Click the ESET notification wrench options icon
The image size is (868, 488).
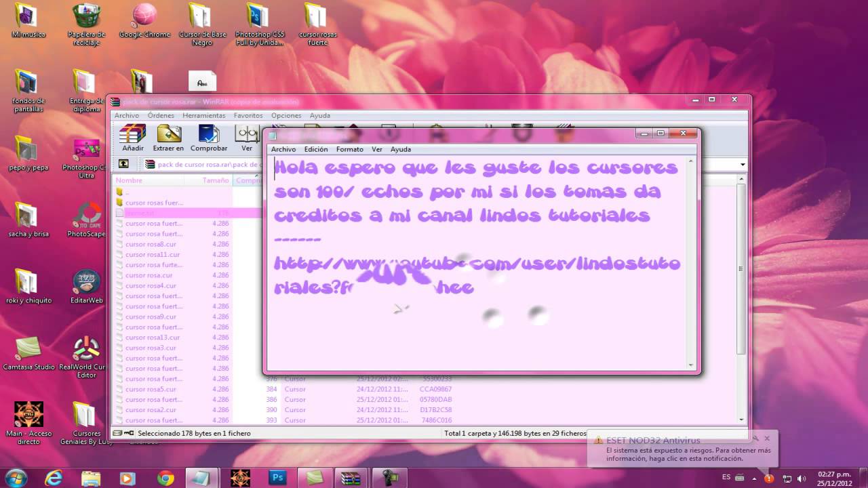[x=755, y=439]
